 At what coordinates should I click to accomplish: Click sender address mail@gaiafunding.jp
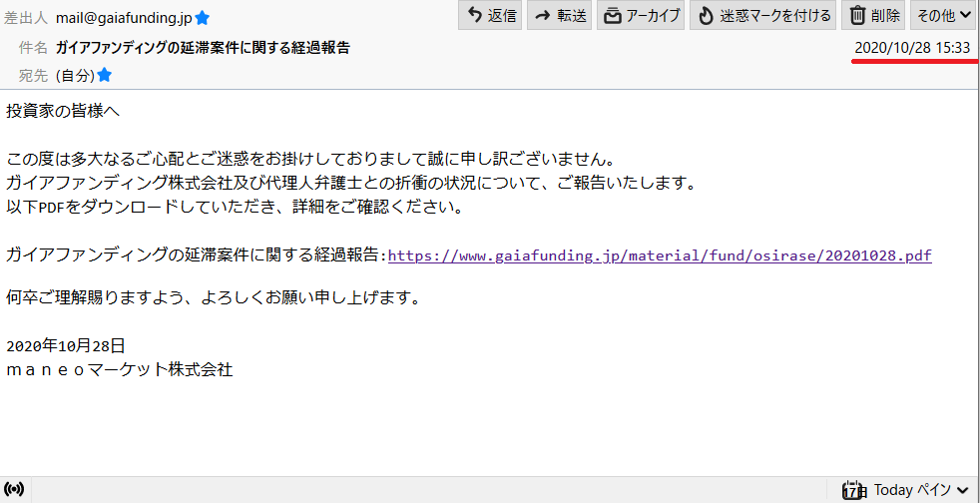click(124, 18)
